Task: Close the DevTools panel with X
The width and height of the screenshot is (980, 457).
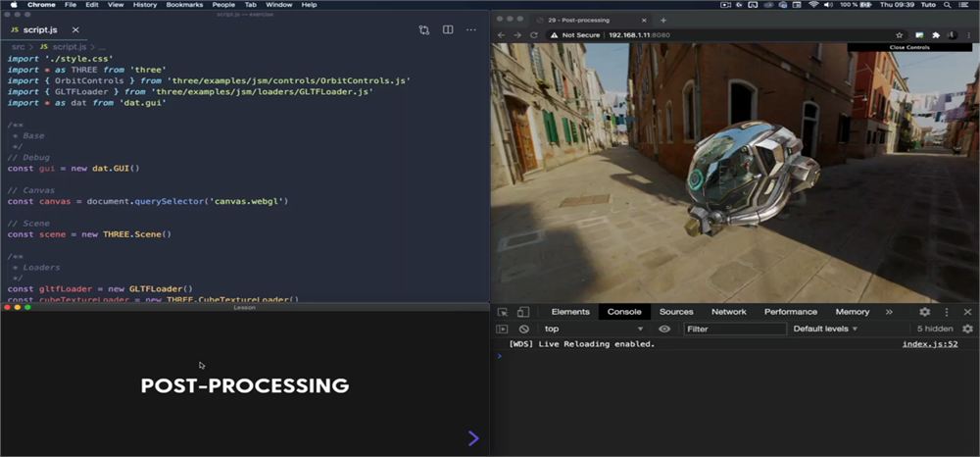Action: [x=967, y=312]
